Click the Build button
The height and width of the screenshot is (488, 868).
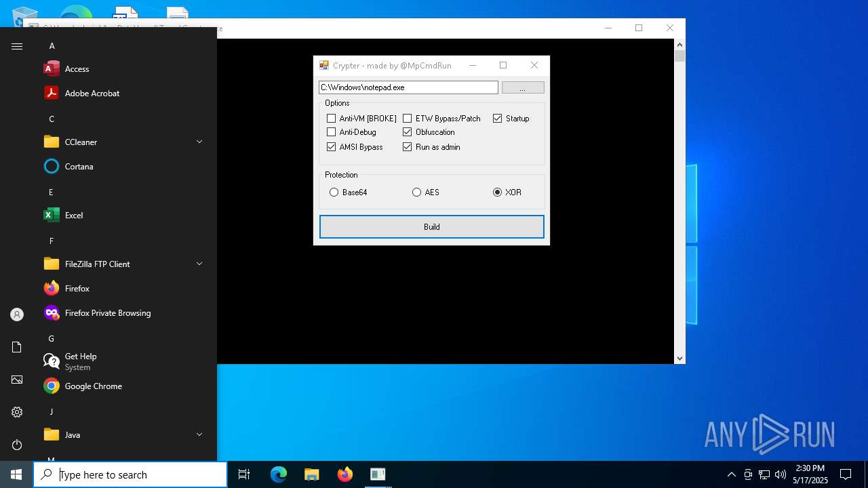(432, 227)
